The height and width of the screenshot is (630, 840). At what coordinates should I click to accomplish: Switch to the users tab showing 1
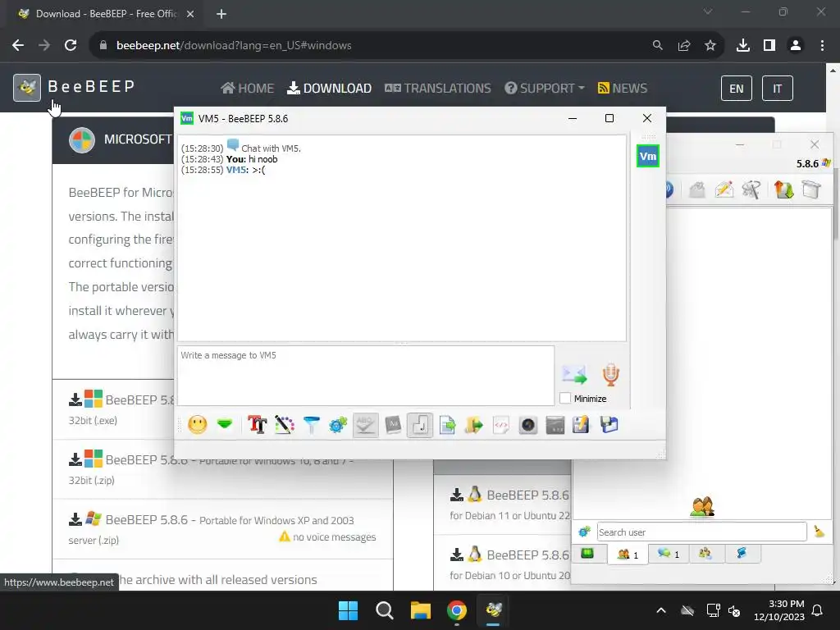(628, 555)
